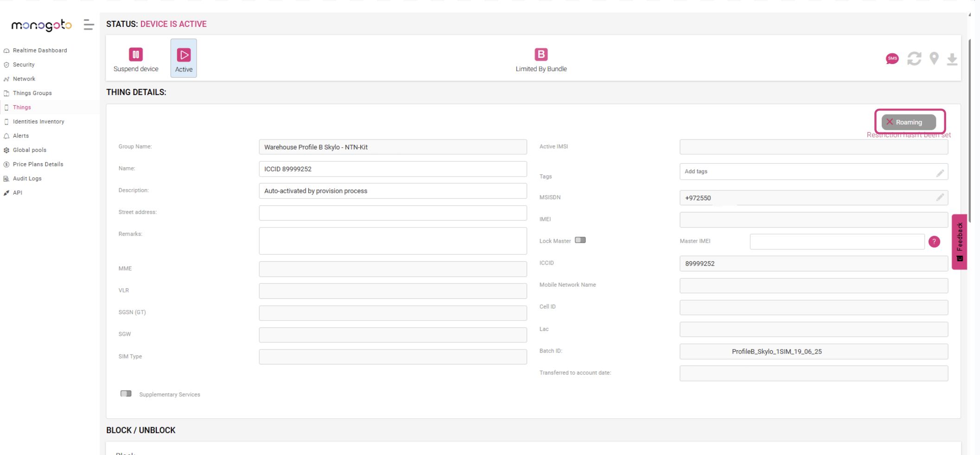Screen dimensions: 980x455
Task: Toggle the Roaming restriction button
Action: coord(908,122)
